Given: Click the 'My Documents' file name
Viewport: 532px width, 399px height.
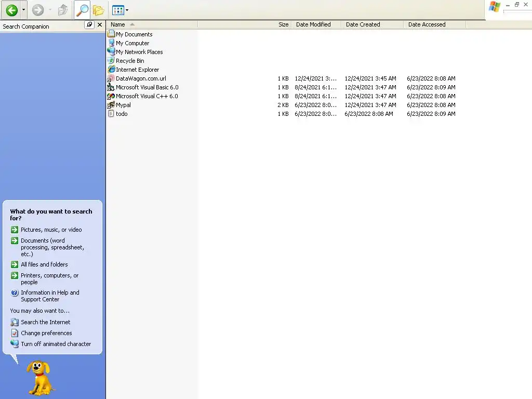Looking at the screenshot, I should point(134,34).
